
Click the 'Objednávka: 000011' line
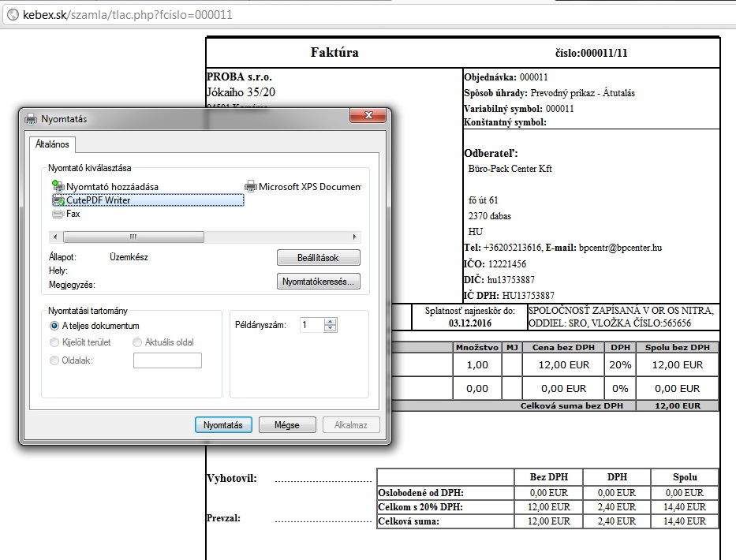click(506, 77)
